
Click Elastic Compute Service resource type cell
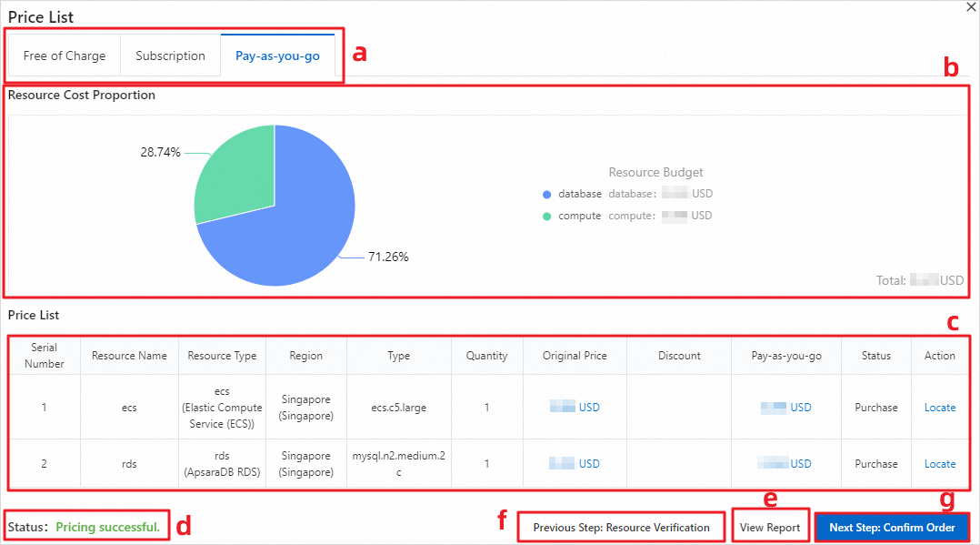222,408
